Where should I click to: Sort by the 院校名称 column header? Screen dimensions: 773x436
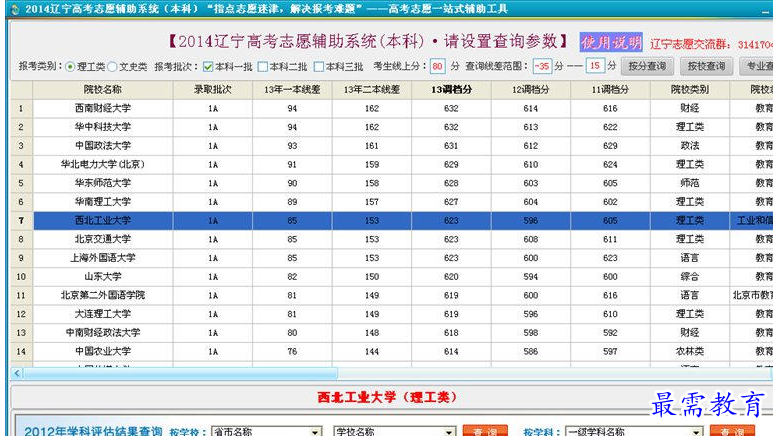tap(103, 90)
